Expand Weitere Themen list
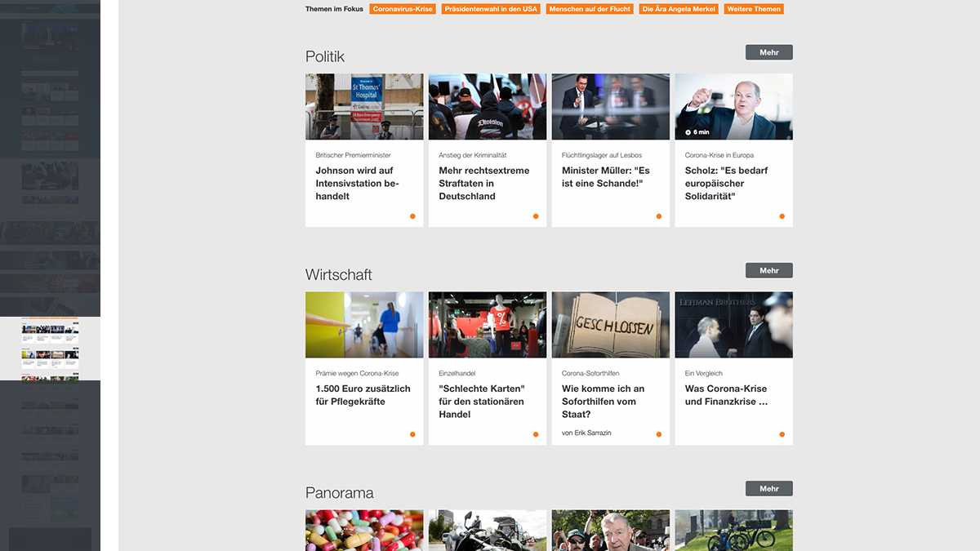Screen dimensions: 980x551 point(753,9)
